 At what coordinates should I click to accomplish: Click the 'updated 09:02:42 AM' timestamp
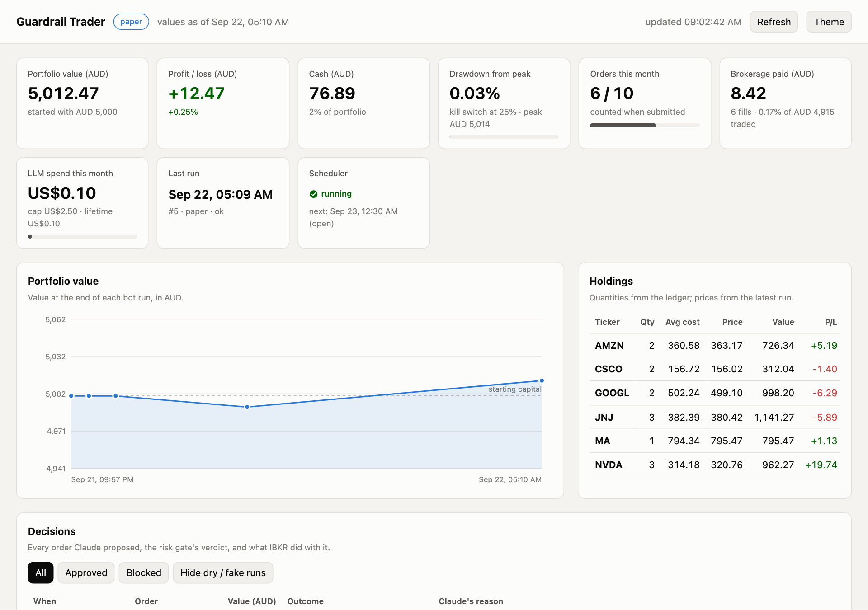[693, 22]
